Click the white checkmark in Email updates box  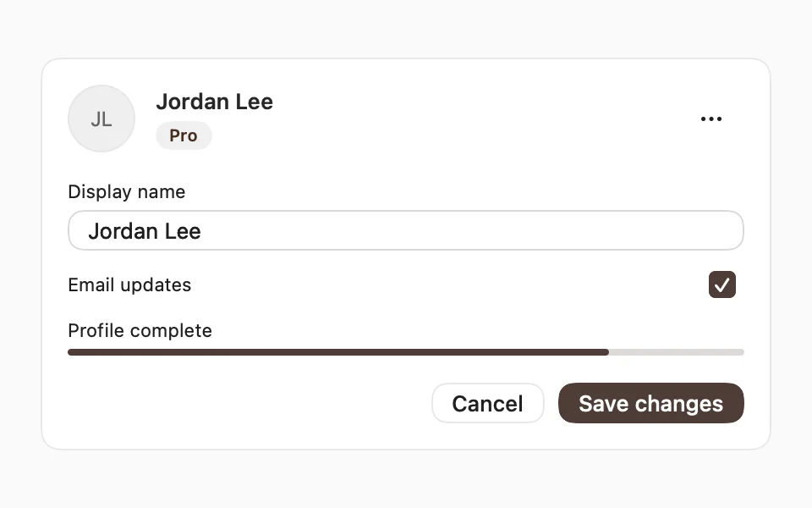(721, 284)
